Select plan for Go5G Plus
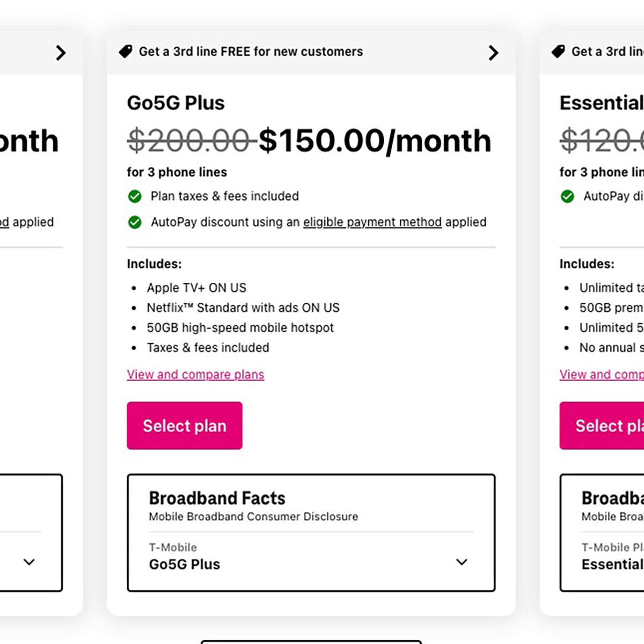The height and width of the screenshot is (644, 644). click(x=185, y=426)
